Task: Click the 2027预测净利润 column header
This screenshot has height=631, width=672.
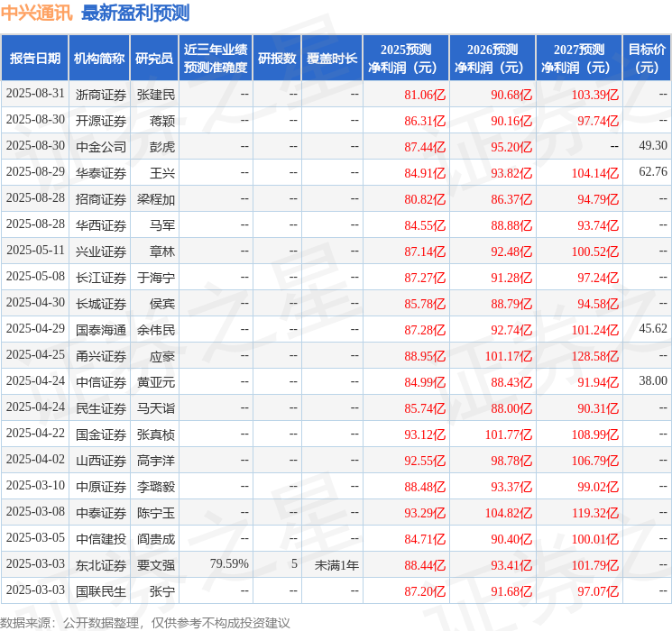Action: click(579, 59)
